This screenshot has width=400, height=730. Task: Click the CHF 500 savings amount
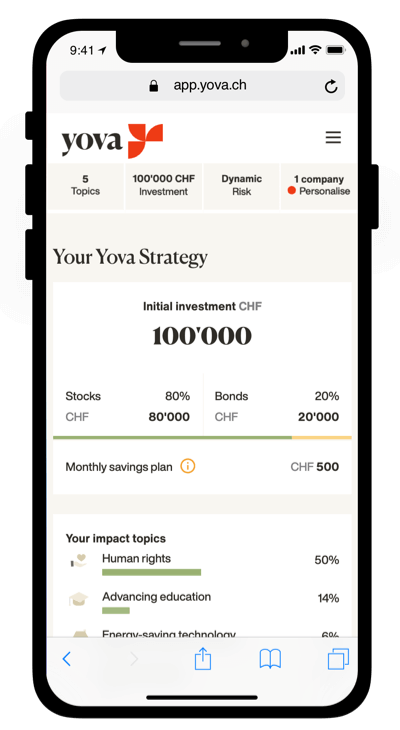point(315,466)
